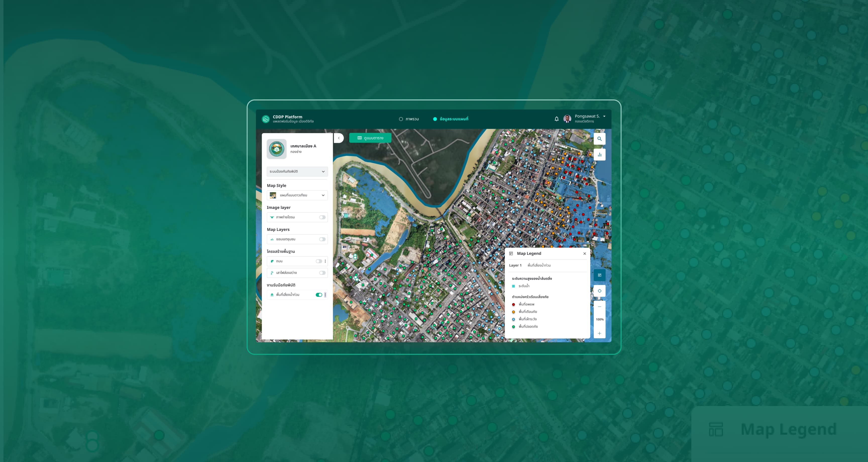This screenshot has width=868, height=462.
Task: Expand the Pongsawat S. user menu
Action: click(x=604, y=116)
